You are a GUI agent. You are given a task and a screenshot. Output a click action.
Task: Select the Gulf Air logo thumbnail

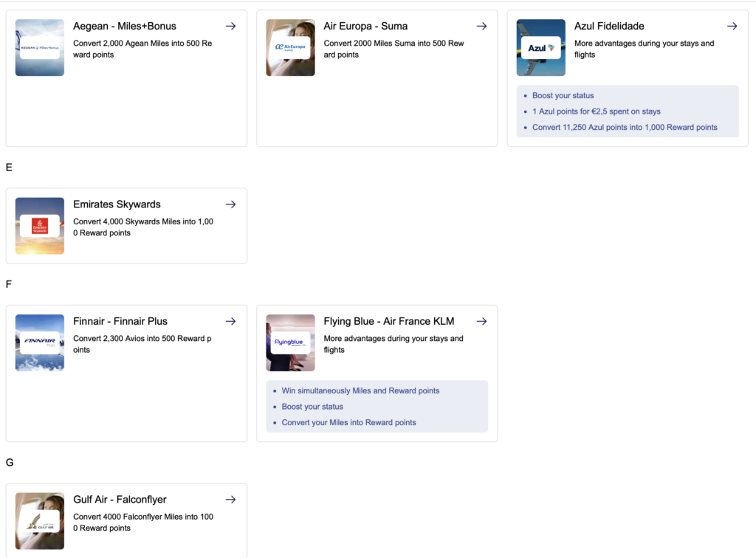40,521
